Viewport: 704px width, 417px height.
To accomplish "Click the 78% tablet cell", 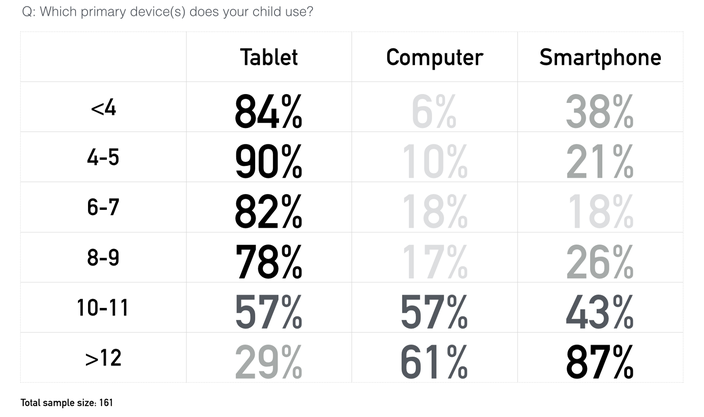I will (x=268, y=262).
